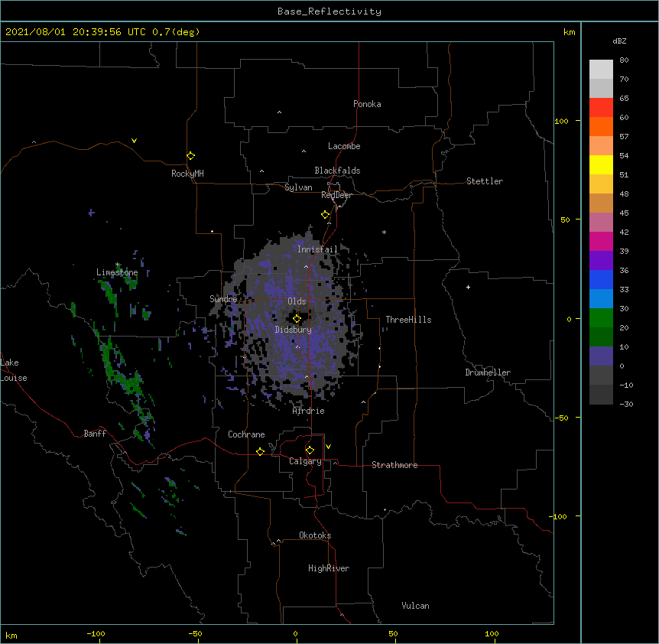This screenshot has width=659, height=644.
Task: Click the km unit label at bottom left
Action: (11, 635)
